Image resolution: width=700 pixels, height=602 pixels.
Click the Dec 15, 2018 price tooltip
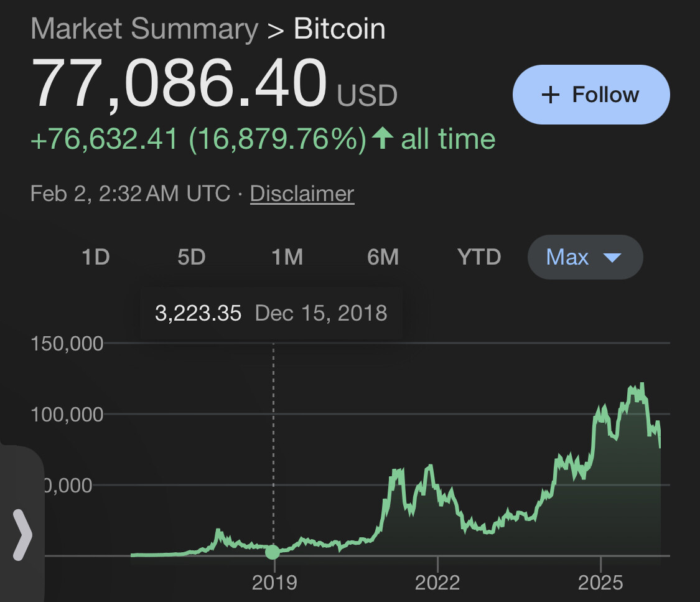[271, 313]
